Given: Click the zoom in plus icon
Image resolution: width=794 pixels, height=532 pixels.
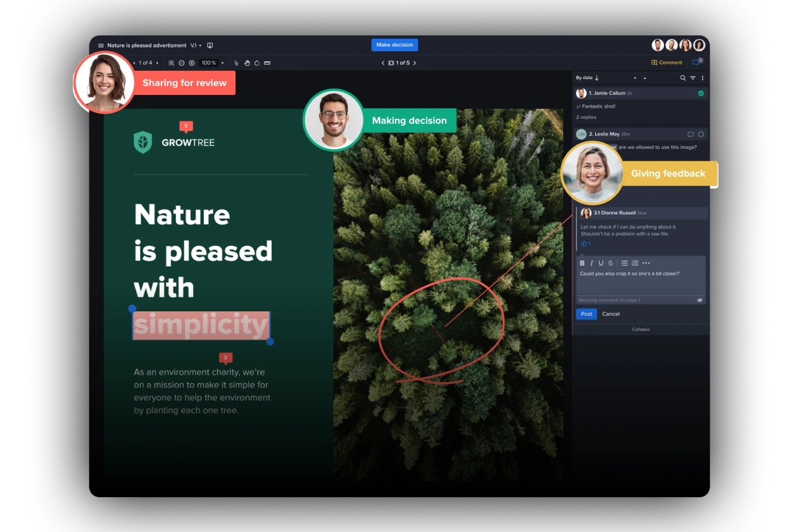Looking at the screenshot, I should click(x=192, y=63).
